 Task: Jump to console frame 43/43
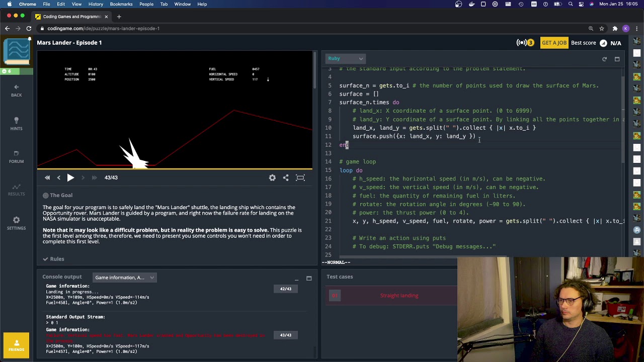pyautogui.click(x=286, y=335)
